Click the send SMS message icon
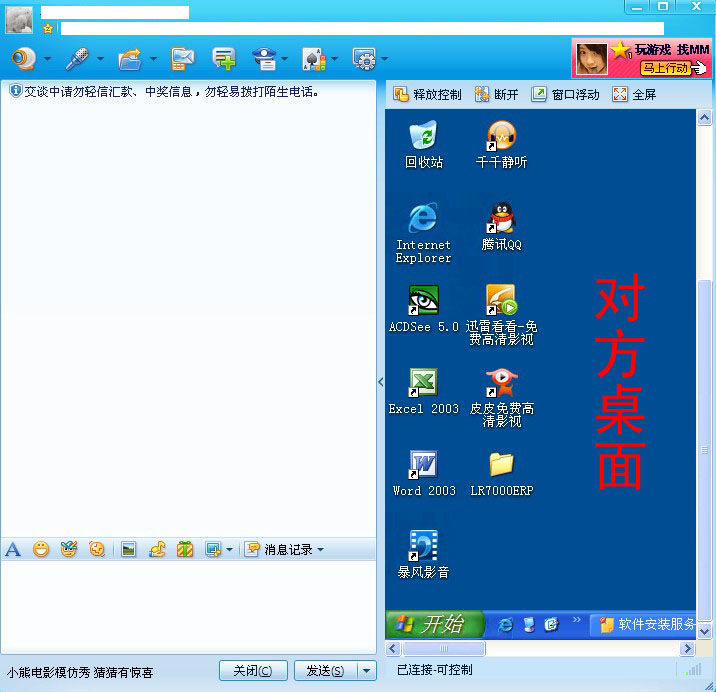Viewport: 716px width, 692px height. tap(182, 59)
